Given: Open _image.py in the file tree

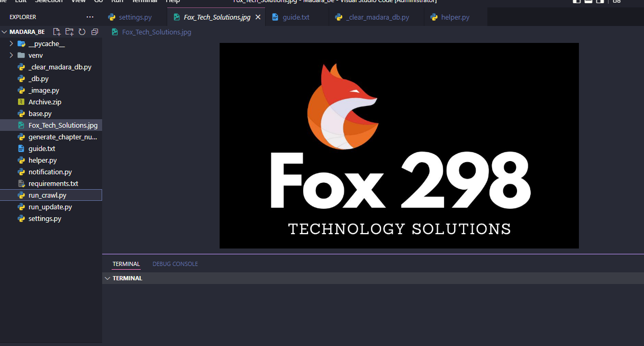Looking at the screenshot, I should (51, 90).
